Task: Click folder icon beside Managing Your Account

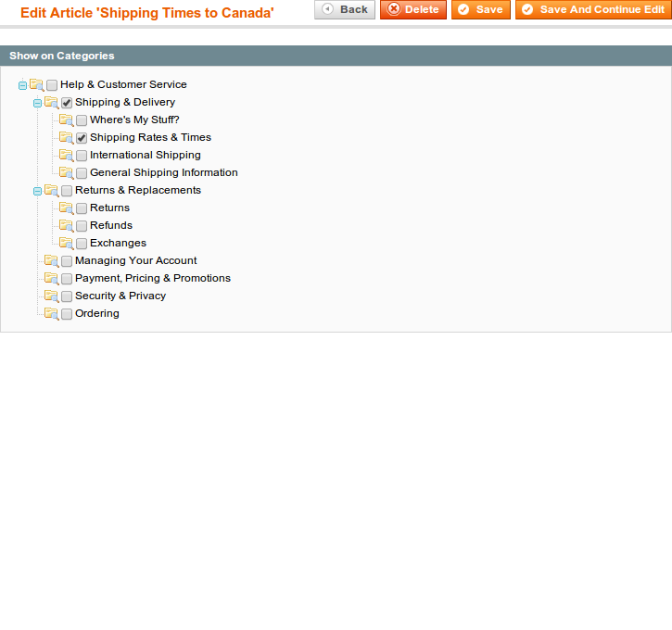Action: [x=51, y=260]
